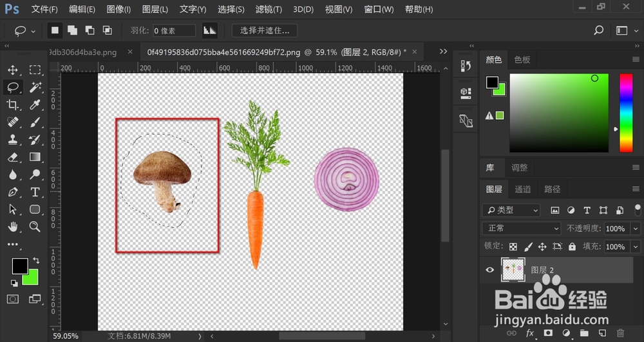Switch to the 色板 tab
Screen dimensions: 644x342
[x=522, y=60]
